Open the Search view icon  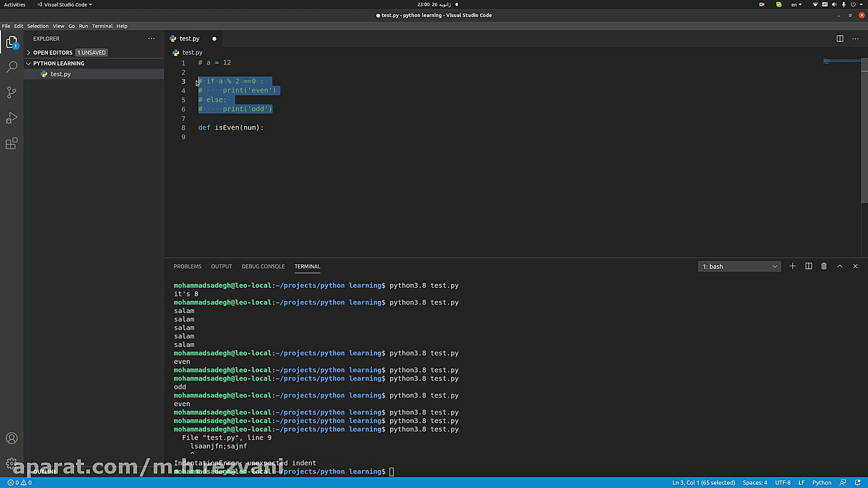click(x=12, y=67)
